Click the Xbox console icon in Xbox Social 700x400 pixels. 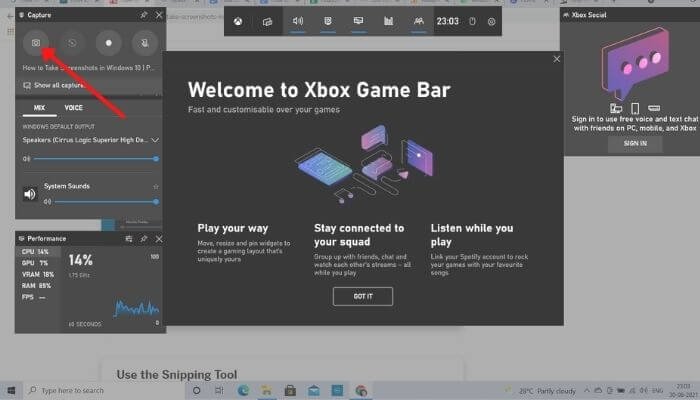tap(654, 108)
